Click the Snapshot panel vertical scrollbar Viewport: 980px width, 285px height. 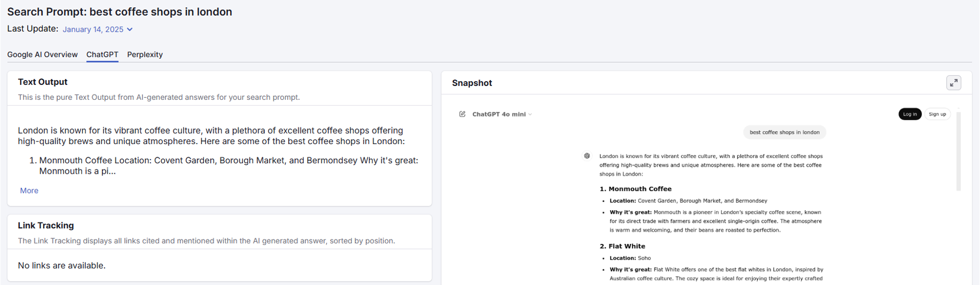point(958,151)
